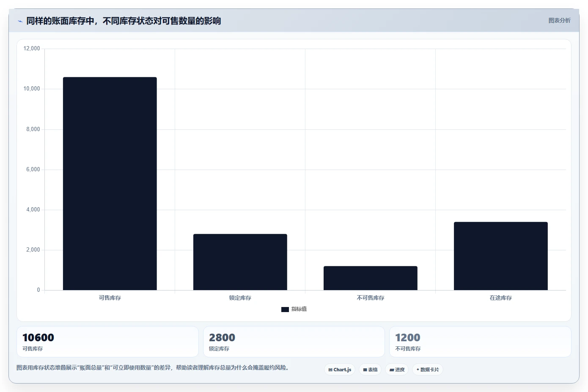The width and height of the screenshot is (588, 392).
Task: Click the 4,000 y-axis value
Action: point(33,210)
